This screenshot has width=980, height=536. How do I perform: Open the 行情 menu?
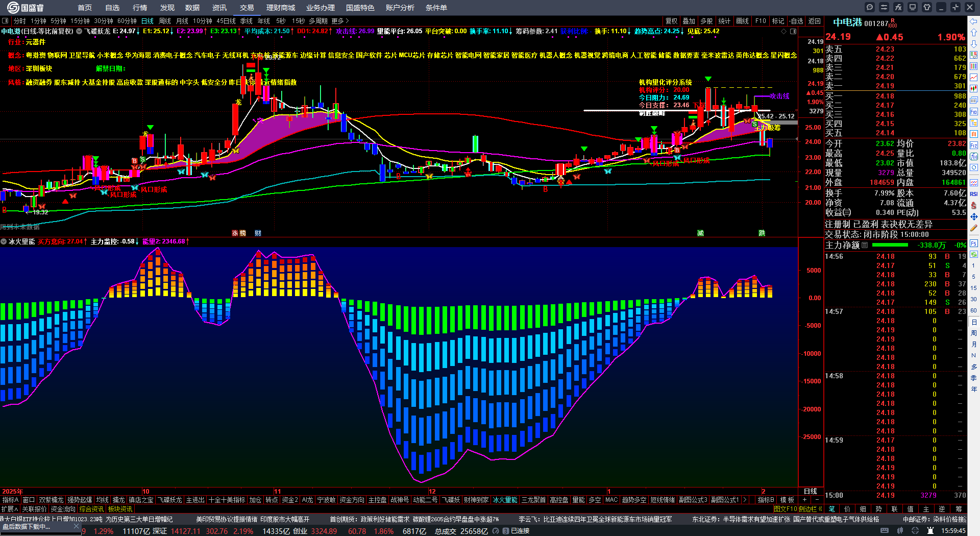tap(140, 8)
